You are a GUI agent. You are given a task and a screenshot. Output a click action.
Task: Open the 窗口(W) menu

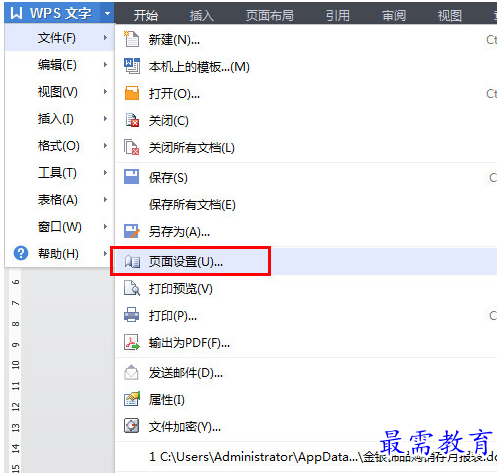coord(59,226)
